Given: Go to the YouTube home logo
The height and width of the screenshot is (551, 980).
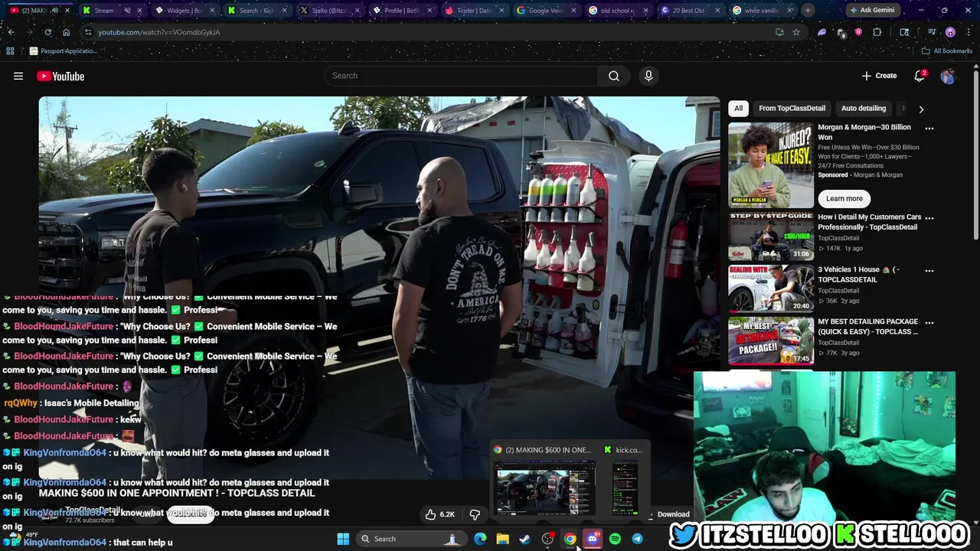Looking at the screenshot, I should (x=60, y=76).
